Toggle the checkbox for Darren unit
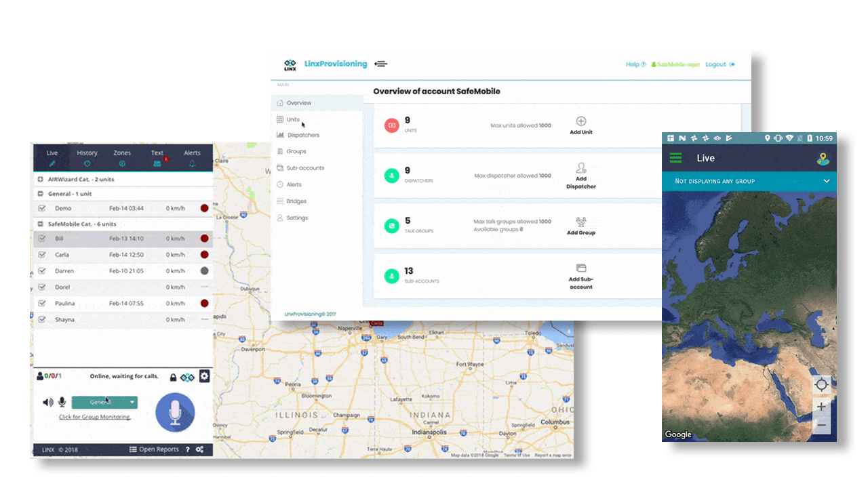The image size is (868, 488). coord(42,271)
